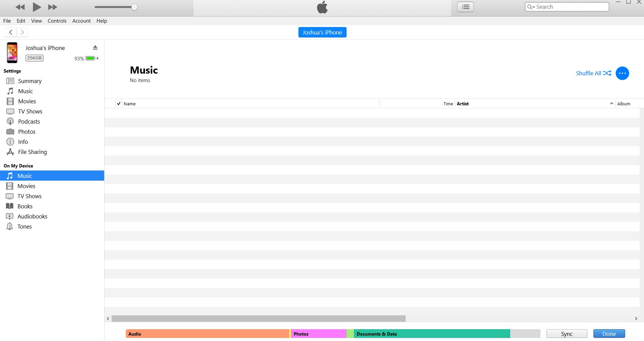This screenshot has height=341, width=644.
Task: Select the Podcasts sidebar label
Action: [29, 122]
